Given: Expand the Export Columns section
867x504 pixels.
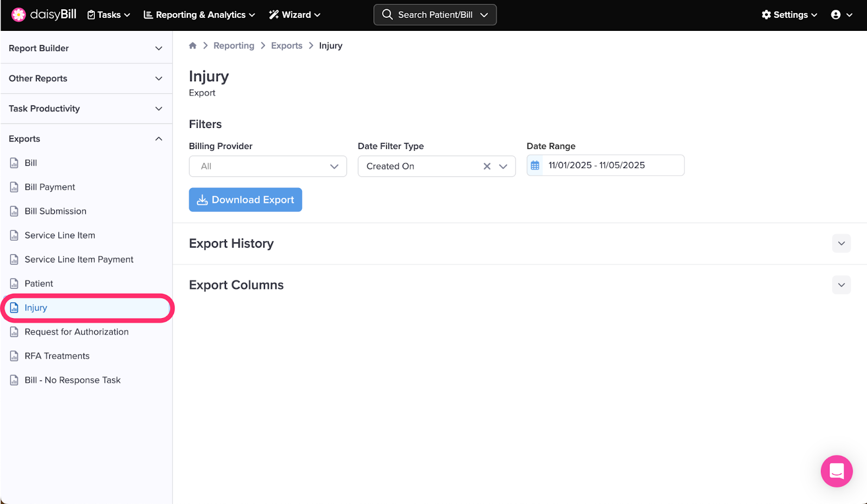Looking at the screenshot, I should [841, 285].
